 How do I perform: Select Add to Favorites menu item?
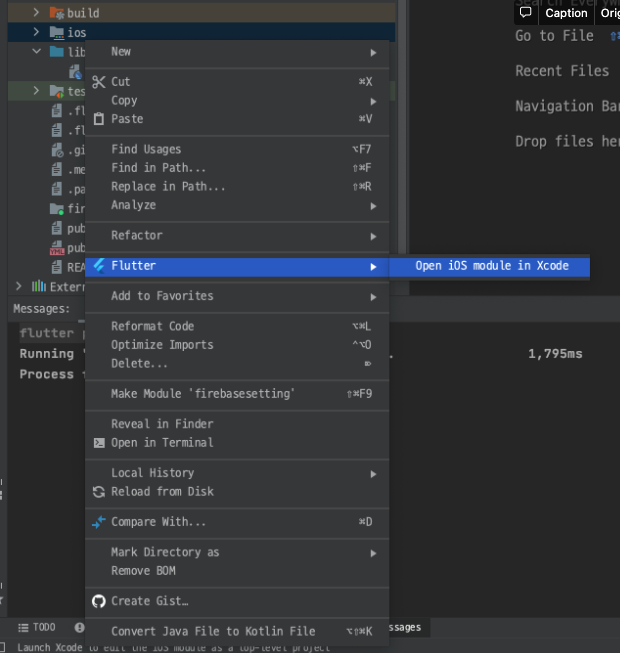(237, 296)
